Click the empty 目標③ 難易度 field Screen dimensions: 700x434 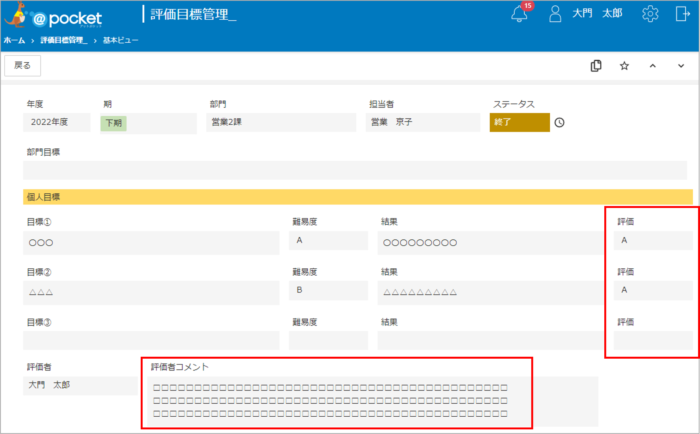[329, 341]
